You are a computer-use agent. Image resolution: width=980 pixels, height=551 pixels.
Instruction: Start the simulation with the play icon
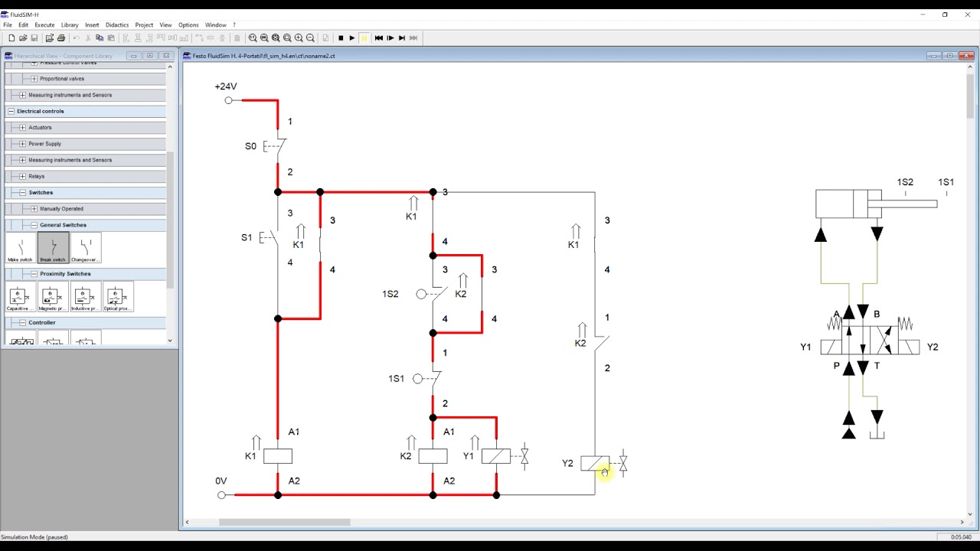[x=352, y=38]
